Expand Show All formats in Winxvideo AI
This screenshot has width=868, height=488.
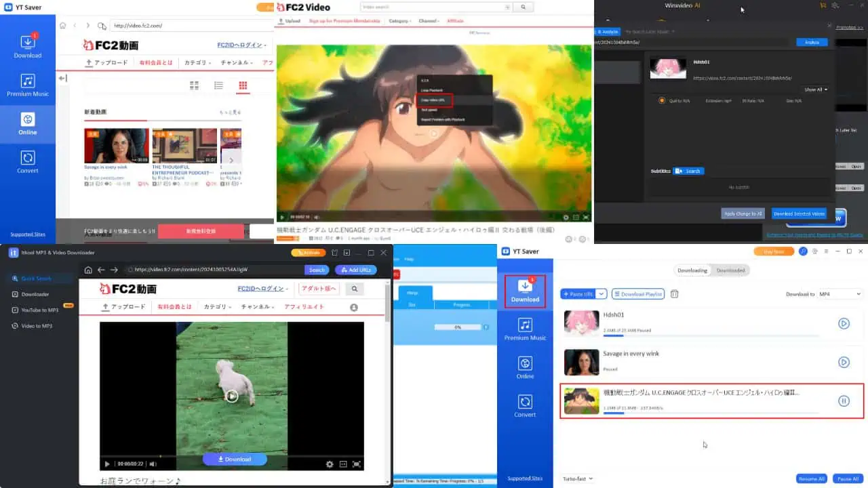pos(816,89)
